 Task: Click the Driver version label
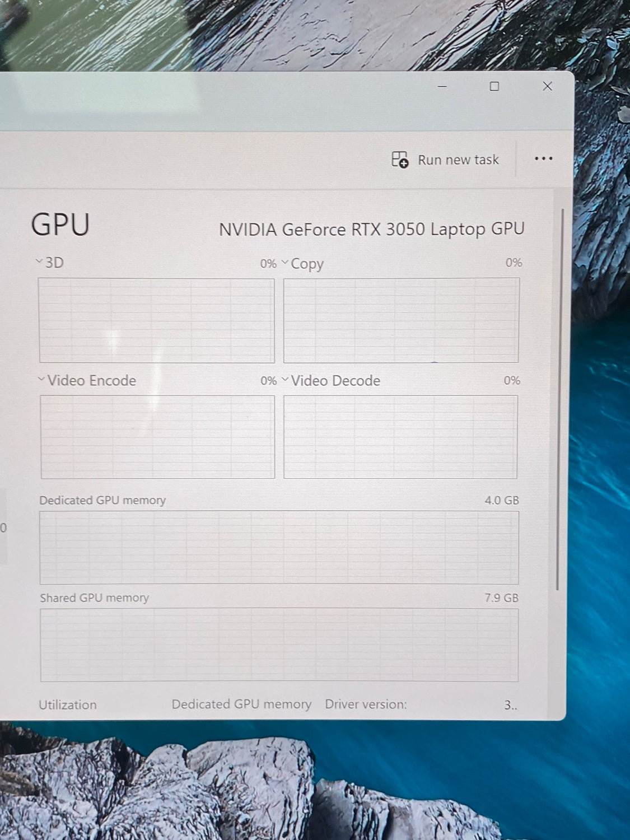click(x=366, y=704)
